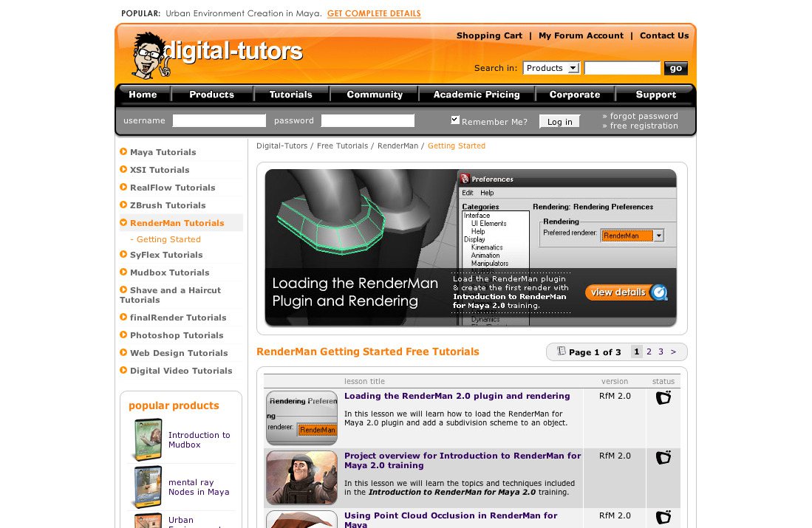Image resolution: width=812 pixels, height=528 pixels.
Task: Go to page 3 of tutorials
Action: 661,352
